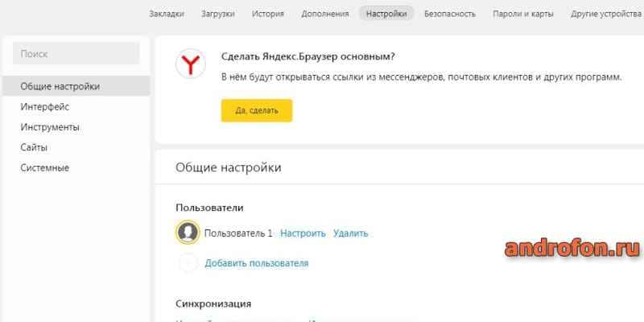Click the Удалить link for Пользователь 1
This screenshot has width=644, height=322.
tap(351, 233)
